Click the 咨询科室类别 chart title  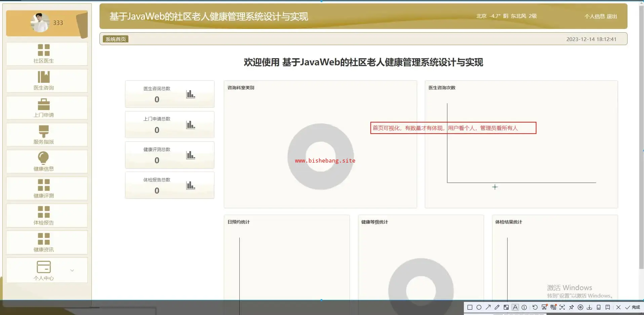pyautogui.click(x=241, y=87)
